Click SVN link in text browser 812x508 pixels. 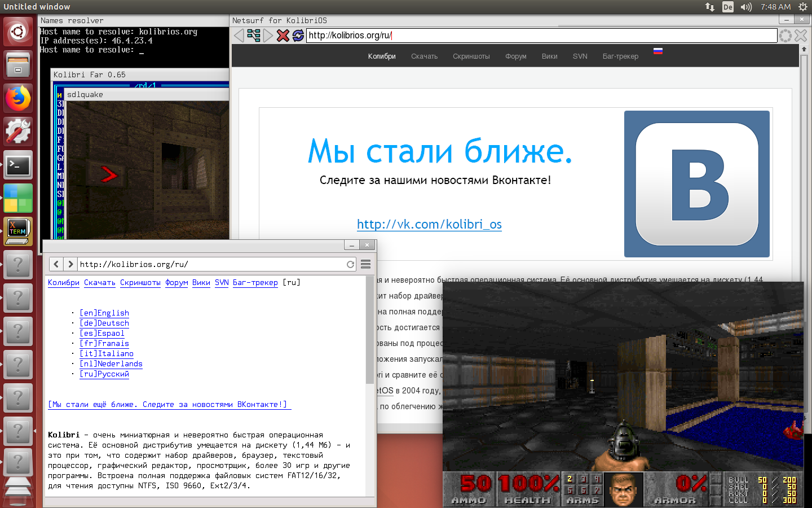point(222,282)
